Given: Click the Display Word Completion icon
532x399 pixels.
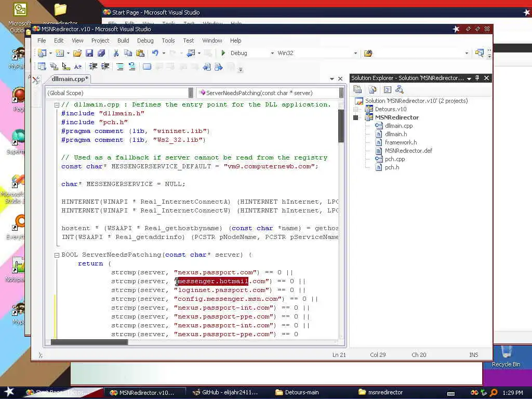Looking at the screenshot, I should pos(78,66).
